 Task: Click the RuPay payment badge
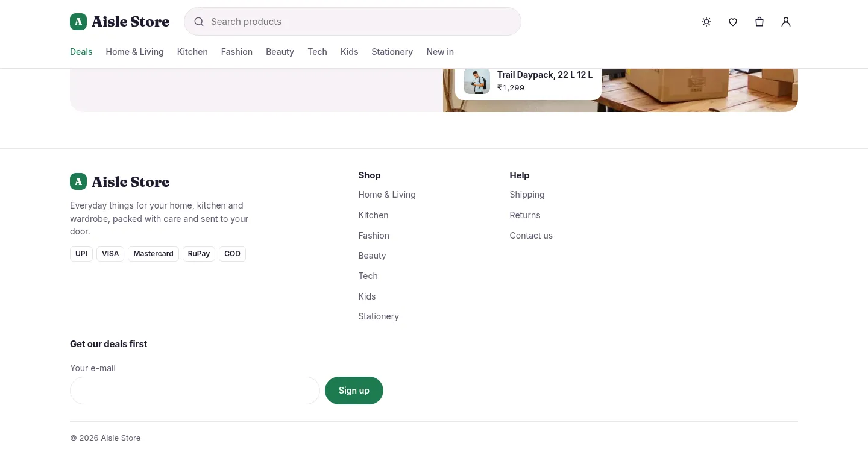[x=199, y=254]
